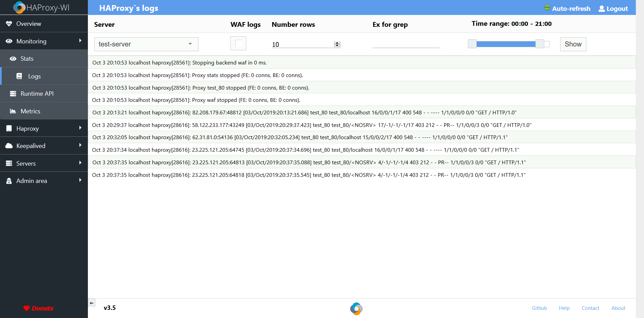Viewport: 644px width, 318px height.
Task: Click the v3.5 version text
Action: point(110,308)
